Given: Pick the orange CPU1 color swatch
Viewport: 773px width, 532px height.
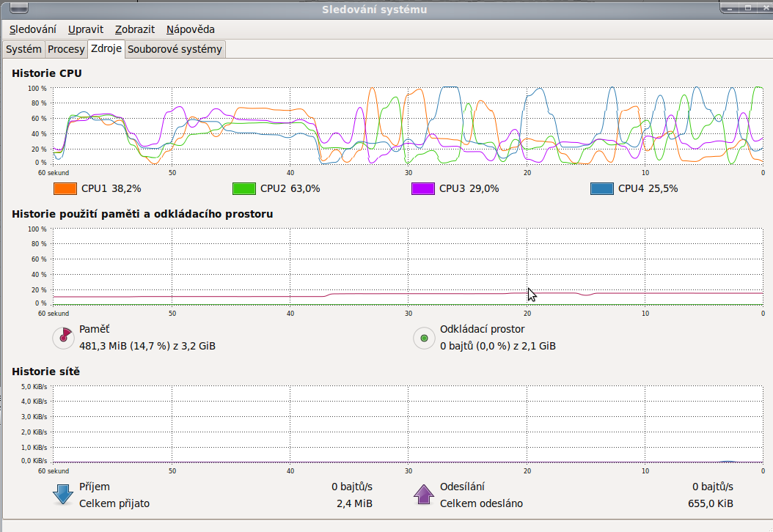Looking at the screenshot, I should pyautogui.click(x=65, y=188).
